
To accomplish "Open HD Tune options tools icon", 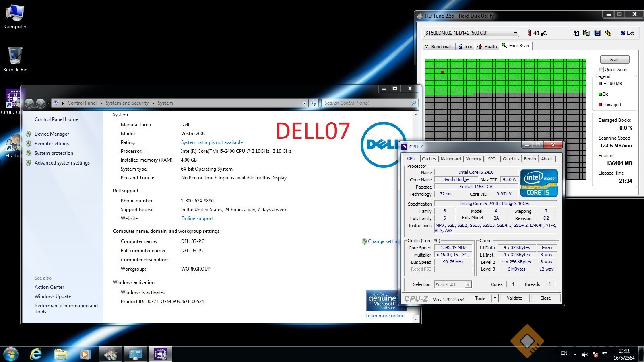I will click(x=608, y=33).
